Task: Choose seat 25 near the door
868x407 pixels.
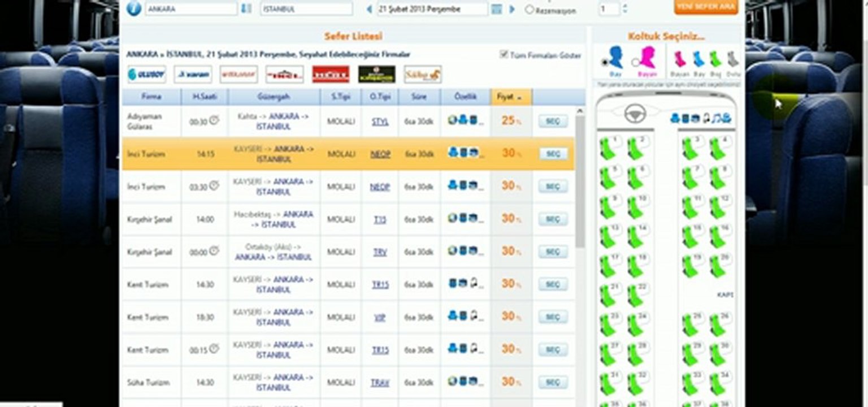Action: (693, 324)
